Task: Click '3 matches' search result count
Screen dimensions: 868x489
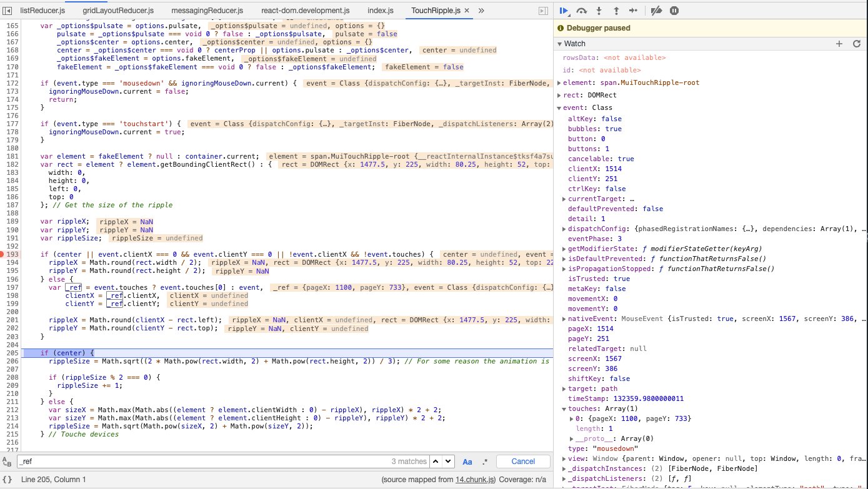Action: point(409,462)
